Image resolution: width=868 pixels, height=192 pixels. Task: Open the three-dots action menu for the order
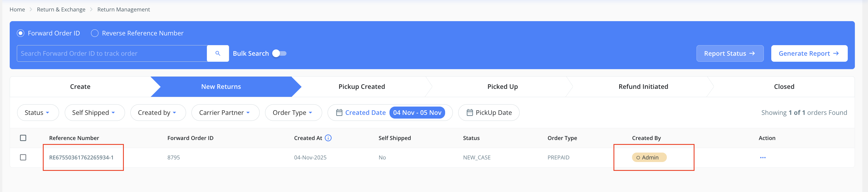pyautogui.click(x=763, y=158)
